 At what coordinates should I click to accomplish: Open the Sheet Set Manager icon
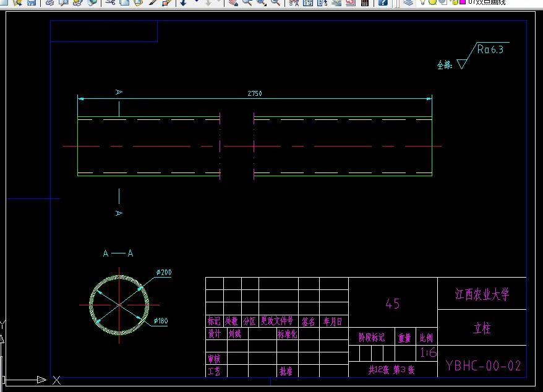point(336,2)
